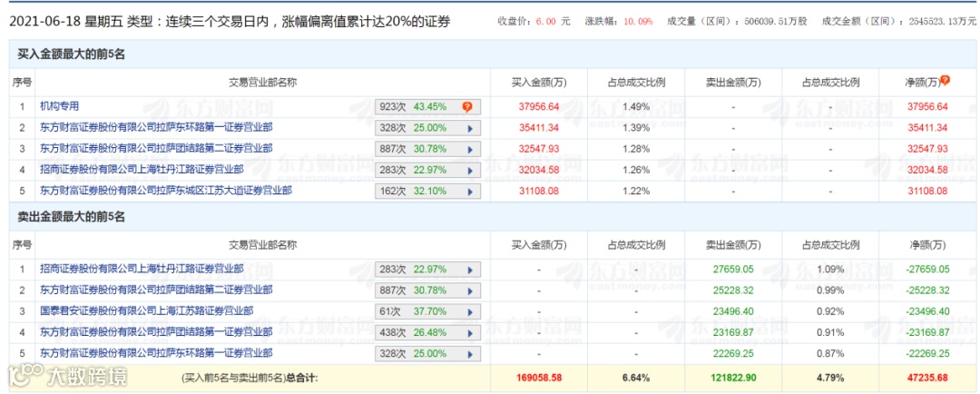Viewport: 980px width, 394px height.
Task: Click the orange question icon beside 923次 43.45%
Action: click(x=467, y=107)
